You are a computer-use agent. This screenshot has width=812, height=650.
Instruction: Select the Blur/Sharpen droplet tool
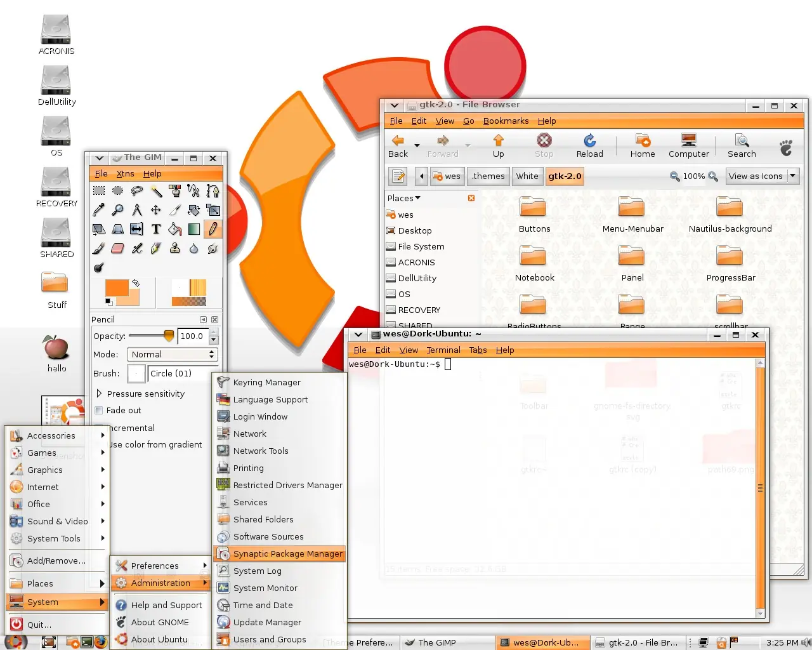(194, 248)
